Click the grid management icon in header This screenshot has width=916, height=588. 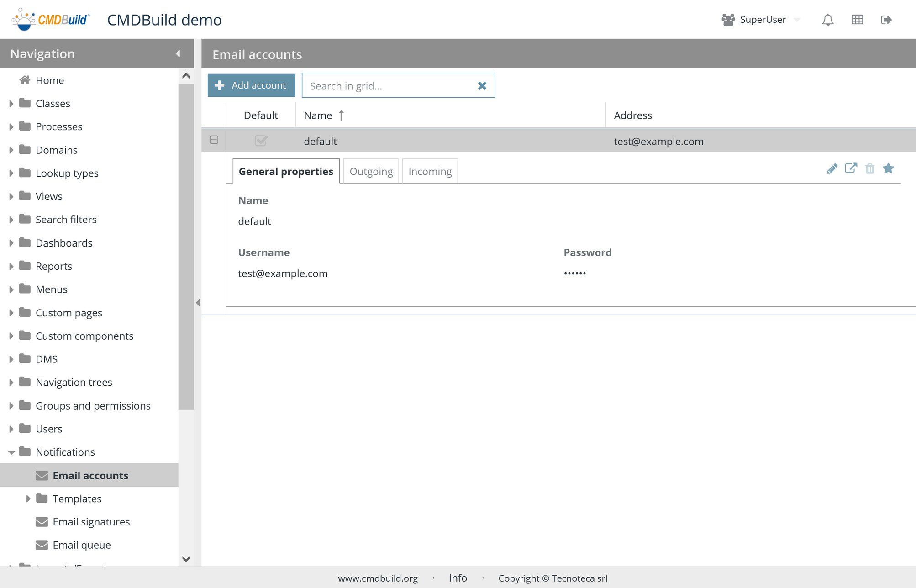[857, 20]
